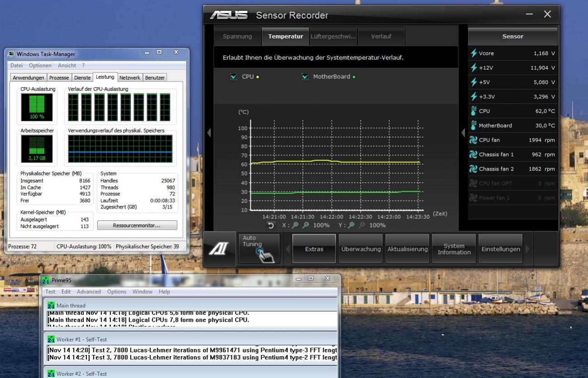Viewport: 588px width, 378px height.
Task: Open the Aktualisierung section
Action: (x=407, y=249)
